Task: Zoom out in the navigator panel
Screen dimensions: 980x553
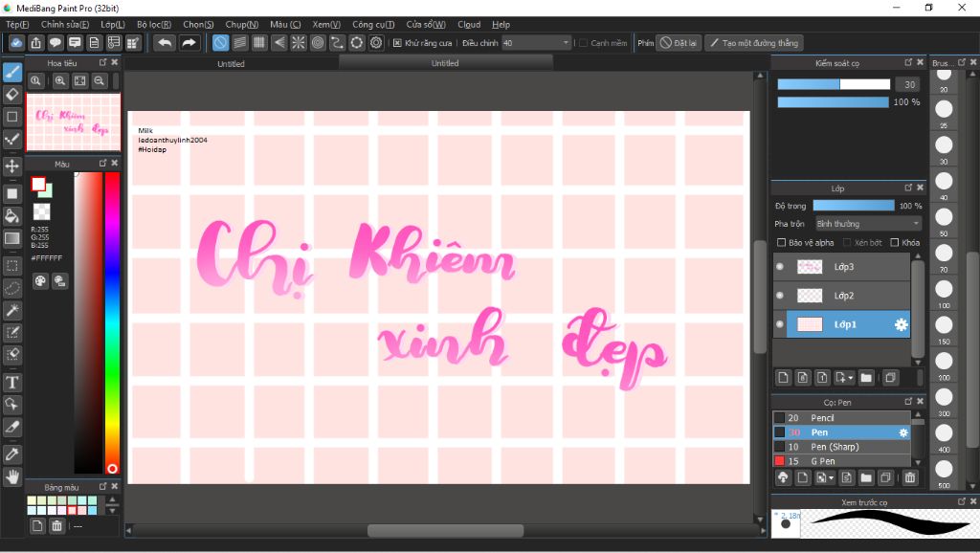Action: [99, 80]
